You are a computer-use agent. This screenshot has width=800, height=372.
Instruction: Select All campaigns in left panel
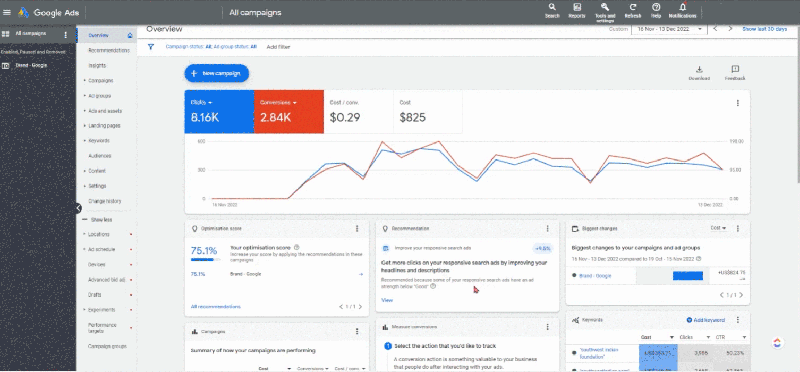point(31,34)
